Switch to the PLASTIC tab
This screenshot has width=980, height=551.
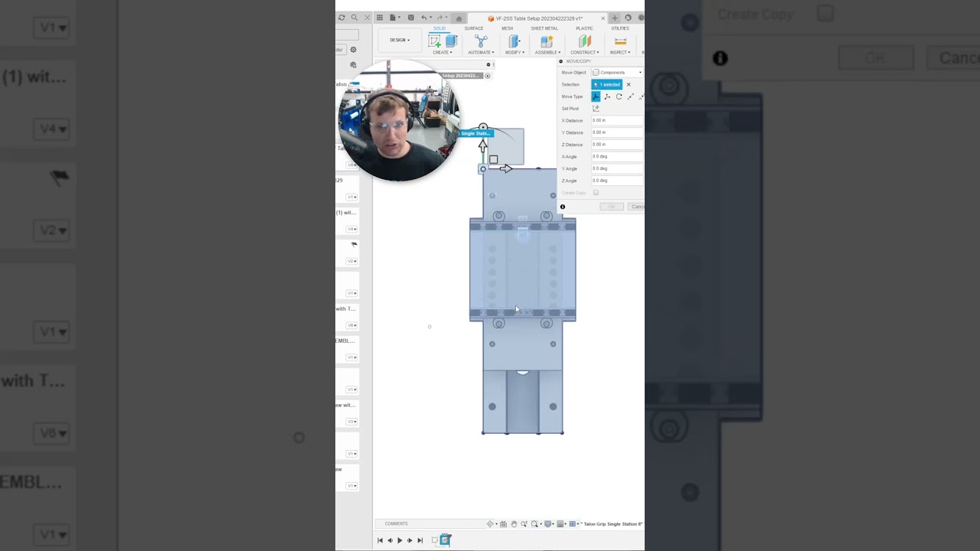[x=584, y=28]
